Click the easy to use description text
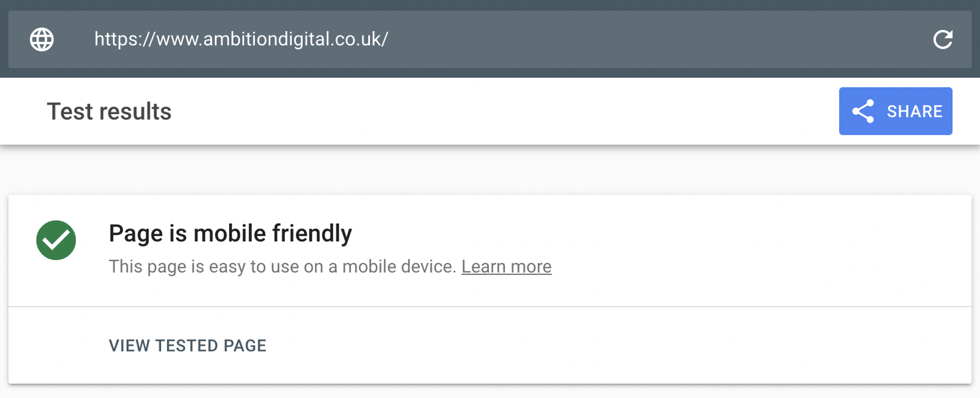Screen dimensions: 980x398 pyautogui.click(x=282, y=266)
